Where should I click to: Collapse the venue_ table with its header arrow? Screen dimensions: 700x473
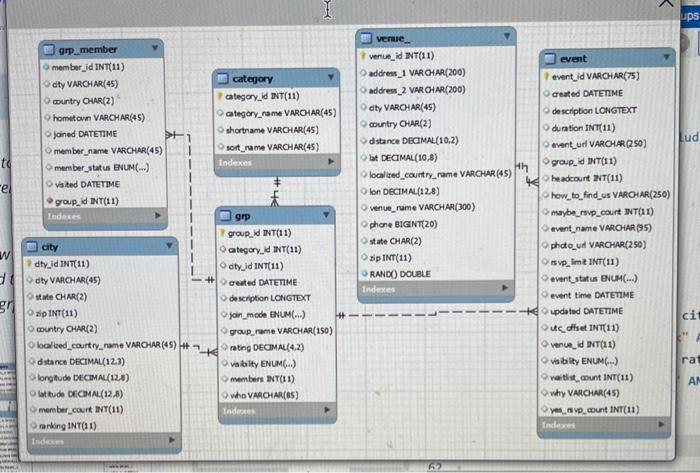tap(507, 36)
